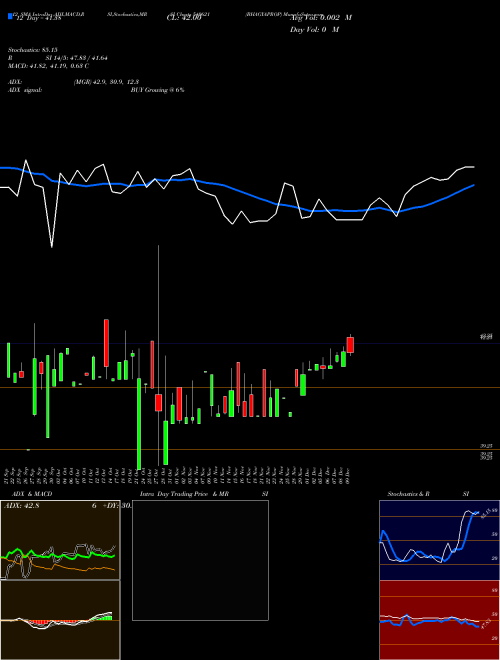Select the 'Intra Day Trading Price & MR' title
The image size is (500, 660).
(x=184, y=494)
